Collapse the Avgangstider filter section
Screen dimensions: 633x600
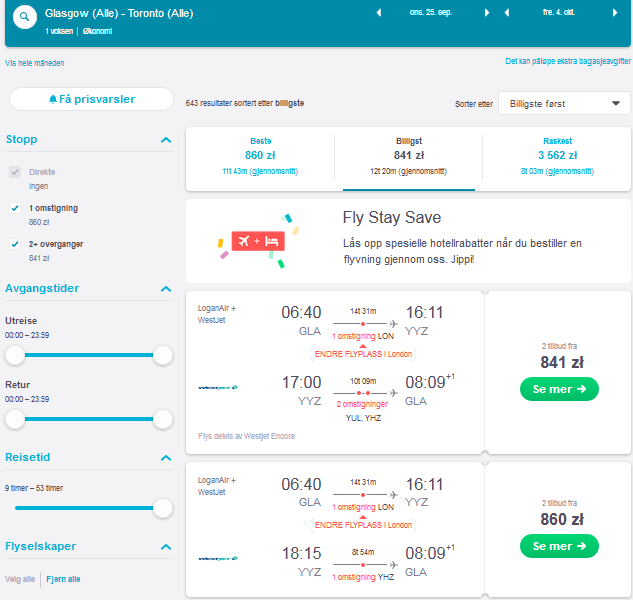pos(166,289)
